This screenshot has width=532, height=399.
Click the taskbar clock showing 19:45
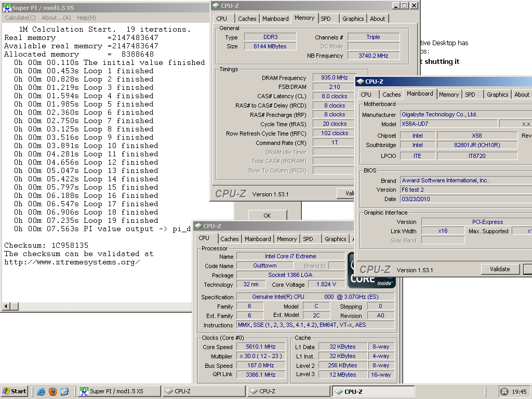(x=520, y=392)
